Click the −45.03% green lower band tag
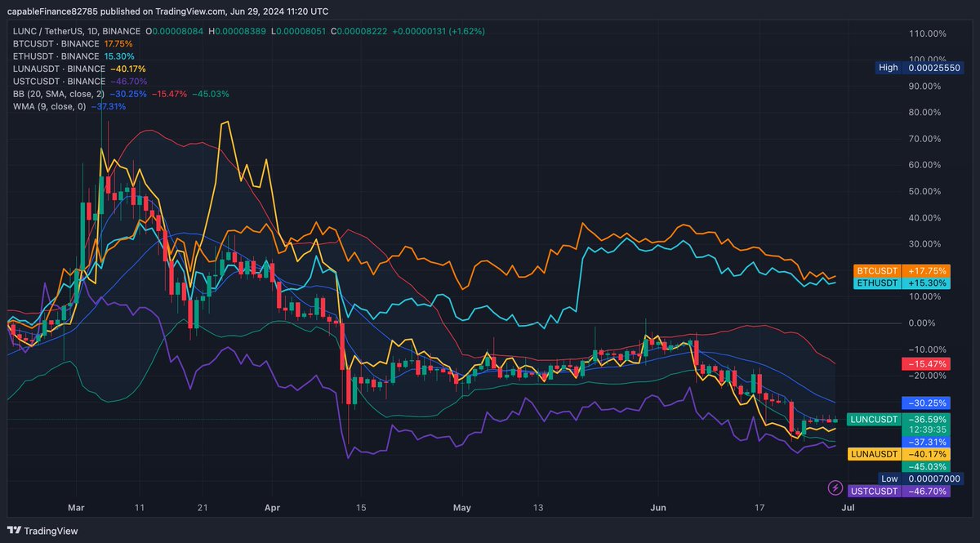Viewport: 980px width, 543px height. pos(925,466)
